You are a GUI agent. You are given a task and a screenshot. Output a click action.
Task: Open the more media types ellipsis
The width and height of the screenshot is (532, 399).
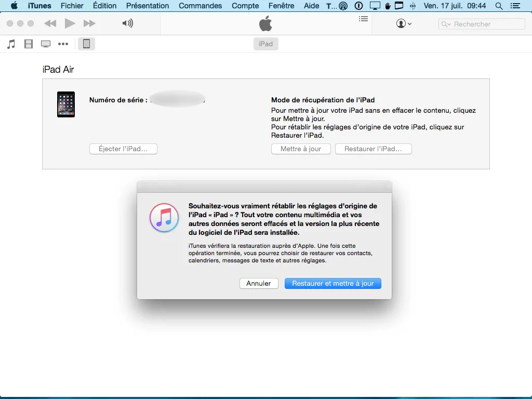63,44
